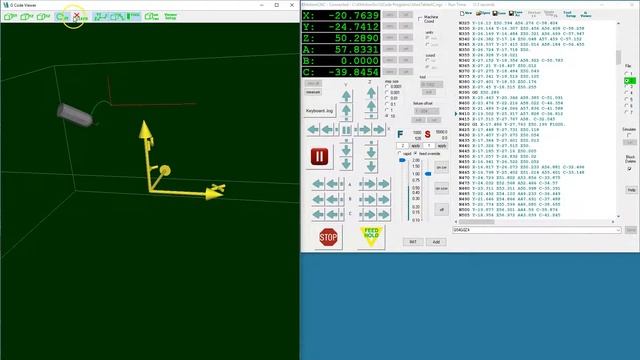
Task: Jog B axis fast right arrow
Action: [383, 200]
